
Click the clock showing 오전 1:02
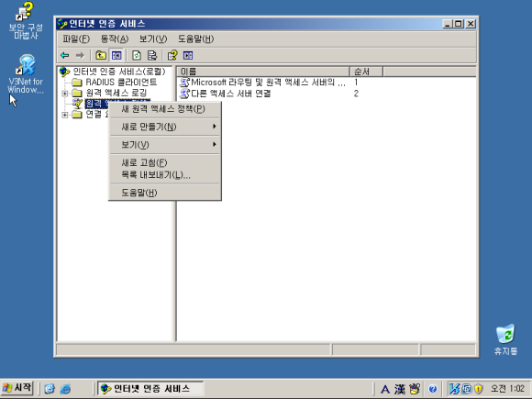tap(508, 389)
